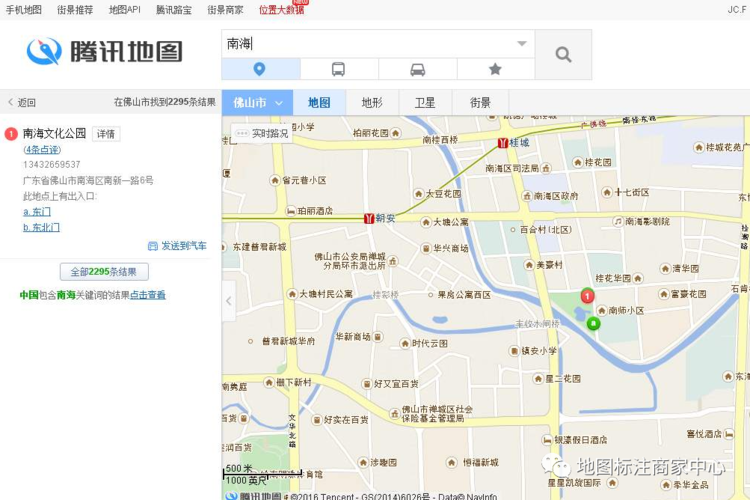Open favorites star tab

click(495, 69)
